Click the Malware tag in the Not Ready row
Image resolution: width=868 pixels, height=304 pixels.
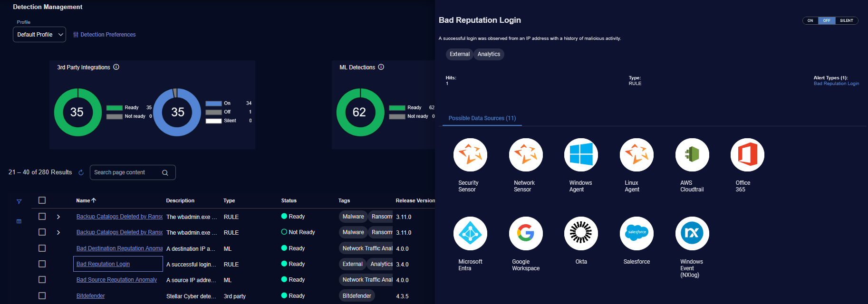tap(353, 232)
